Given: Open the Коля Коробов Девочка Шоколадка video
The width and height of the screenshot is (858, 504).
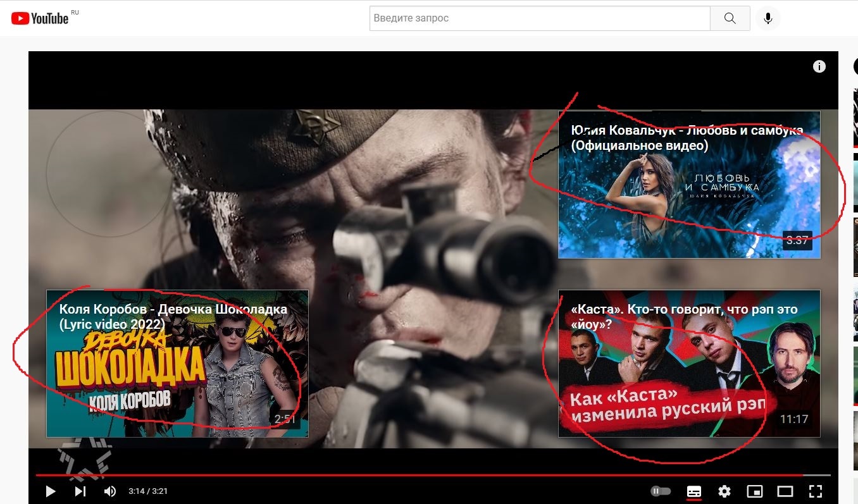Looking at the screenshot, I should tap(177, 364).
